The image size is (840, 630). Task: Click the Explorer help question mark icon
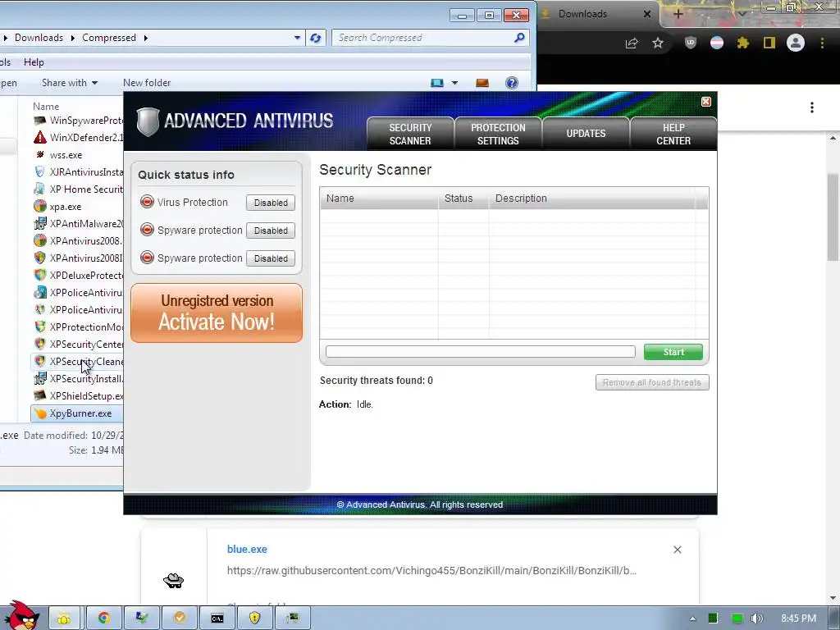(512, 83)
